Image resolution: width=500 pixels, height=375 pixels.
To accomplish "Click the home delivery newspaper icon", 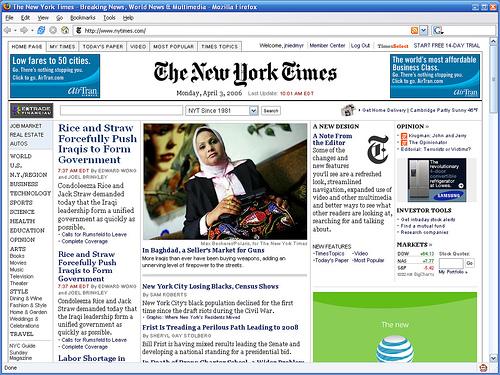I will [x=348, y=110].
